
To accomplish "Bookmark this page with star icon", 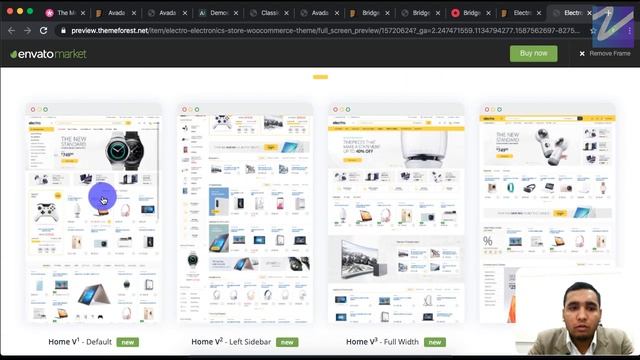I will coord(593,31).
